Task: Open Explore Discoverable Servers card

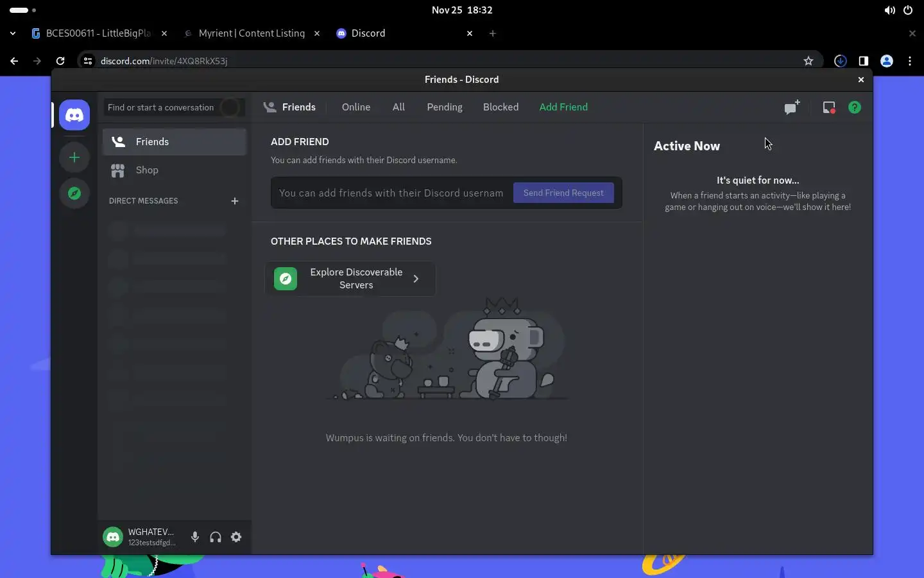Action: coord(350,279)
